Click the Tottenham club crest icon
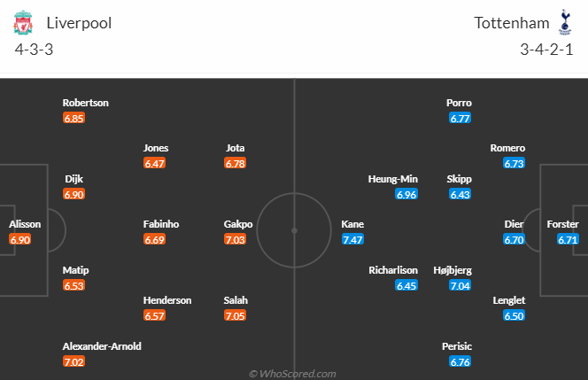Viewport: 588px width, 380px height. point(562,22)
